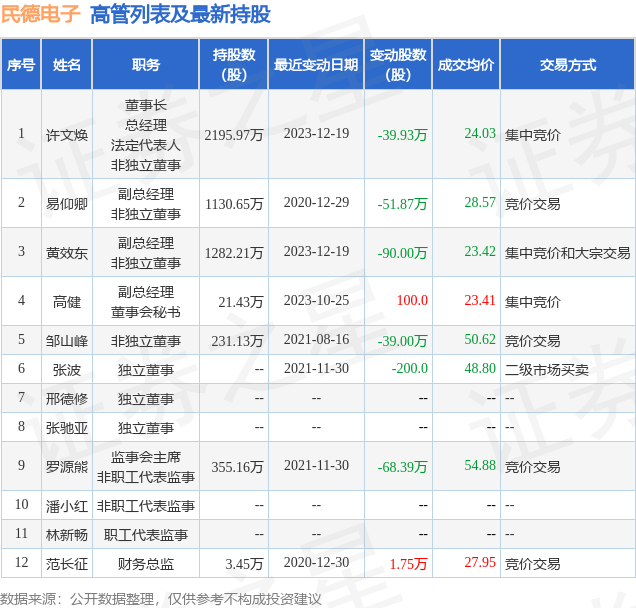
Task: Click 监事会主席 position text
Action: 146,457
